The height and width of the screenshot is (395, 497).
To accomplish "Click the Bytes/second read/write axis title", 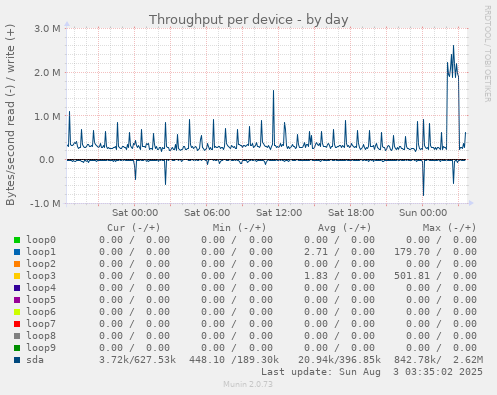I will [x=10, y=115].
